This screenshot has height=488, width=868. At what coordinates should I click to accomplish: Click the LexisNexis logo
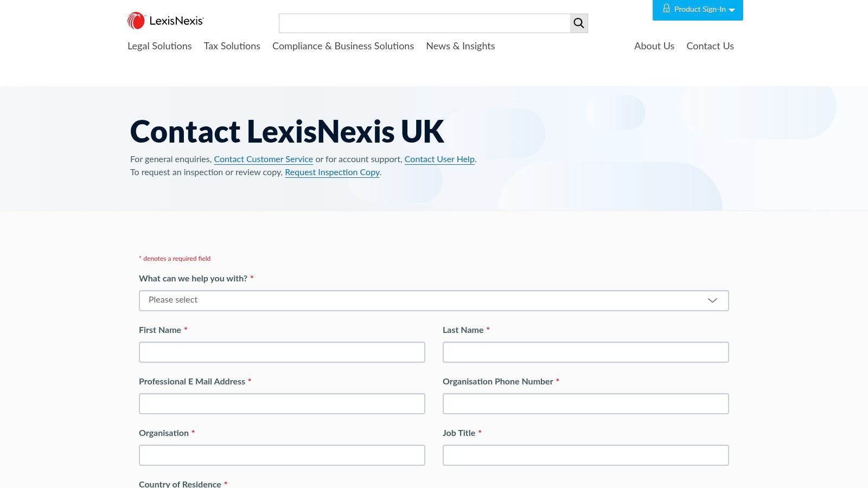(165, 20)
